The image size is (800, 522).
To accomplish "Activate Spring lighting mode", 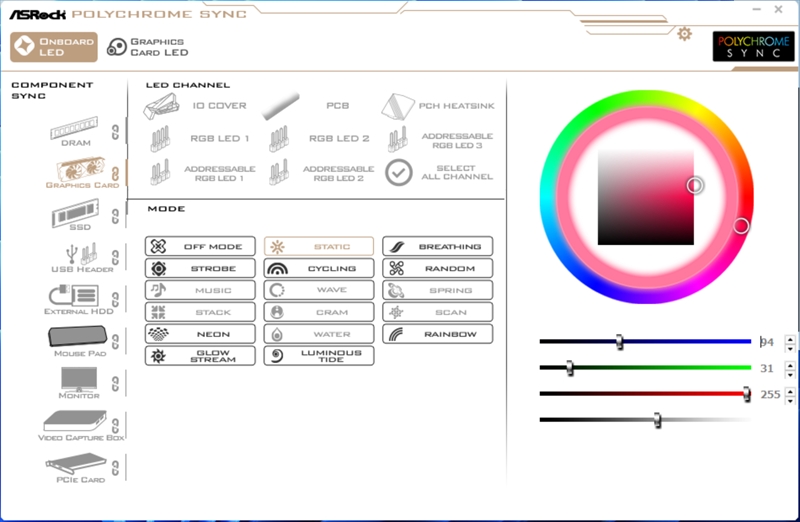I will (438, 290).
